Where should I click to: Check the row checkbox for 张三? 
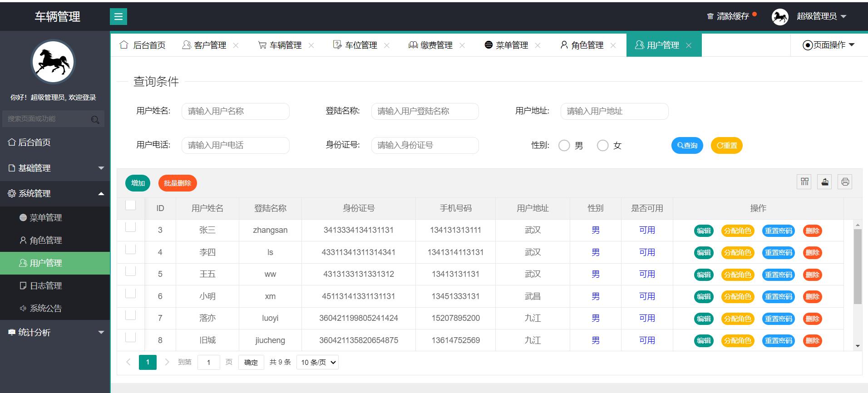pos(130,226)
